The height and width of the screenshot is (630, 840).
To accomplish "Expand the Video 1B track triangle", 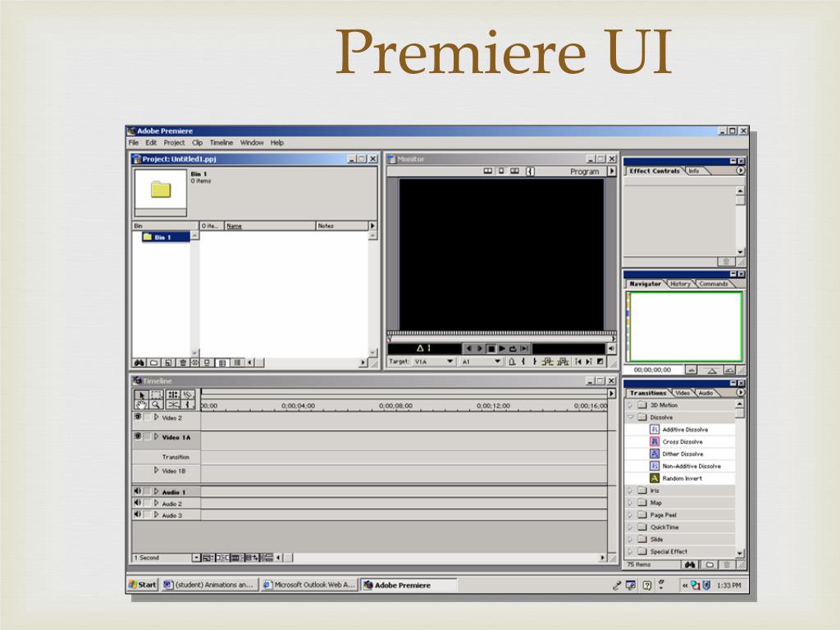I will (157, 470).
